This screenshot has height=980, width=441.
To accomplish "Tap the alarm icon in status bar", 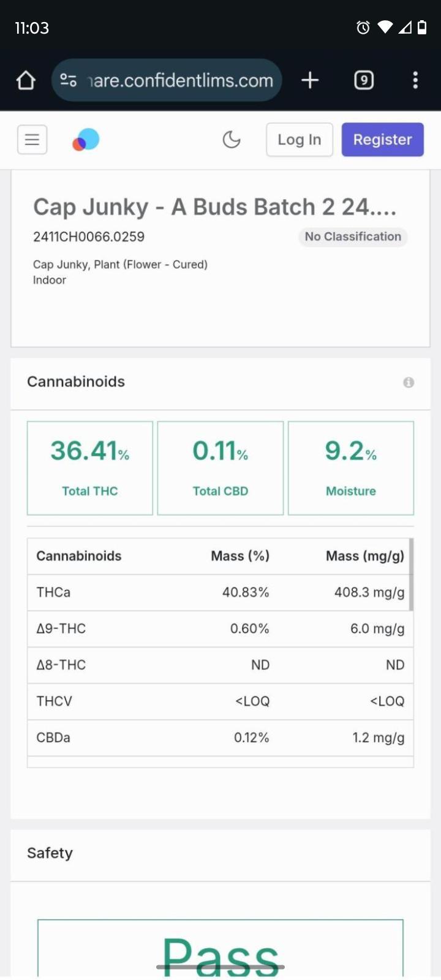I will [x=363, y=28].
